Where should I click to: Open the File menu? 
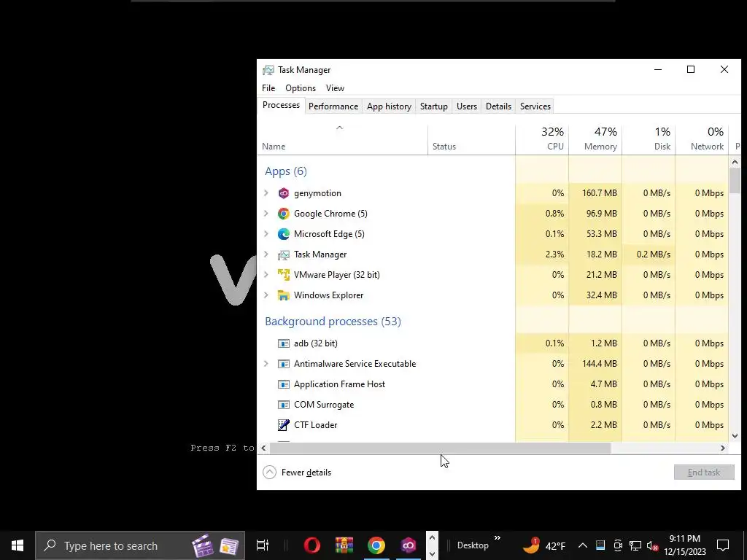pos(268,88)
